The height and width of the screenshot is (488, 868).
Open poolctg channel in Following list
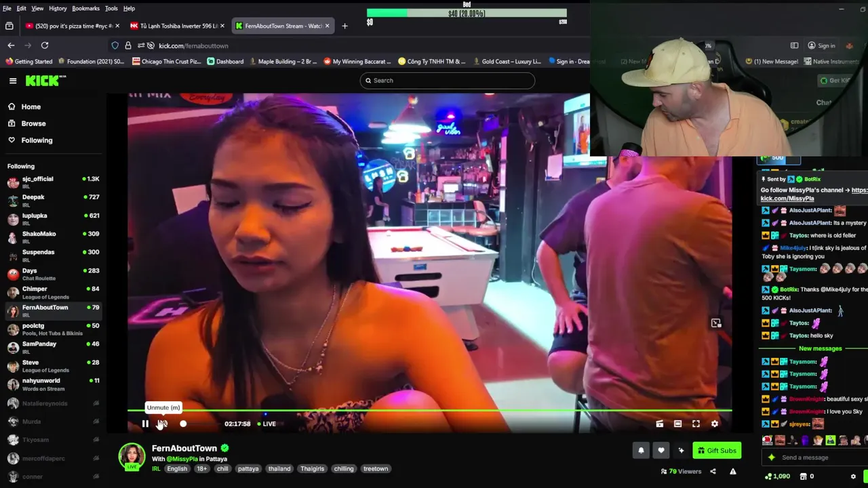53,328
